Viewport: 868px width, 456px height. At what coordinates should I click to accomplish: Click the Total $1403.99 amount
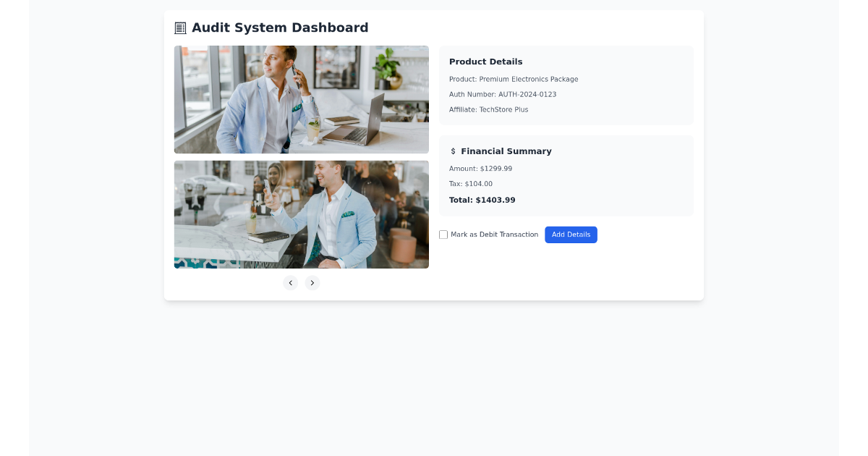(x=482, y=200)
